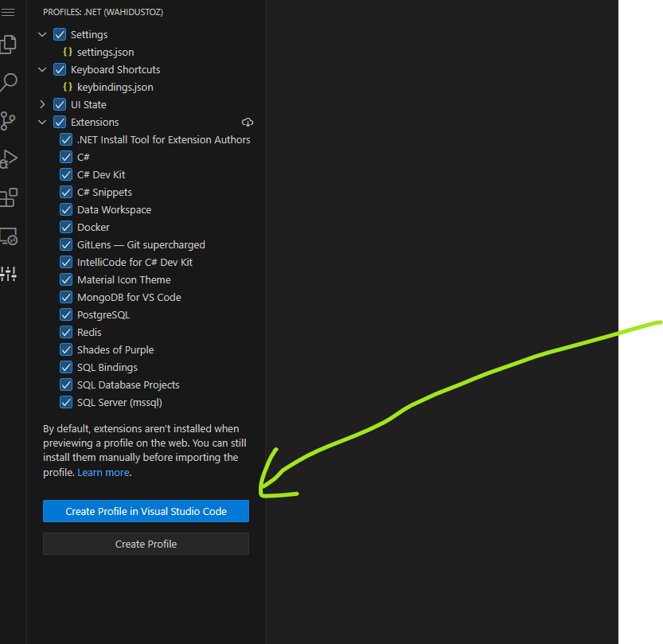The image size is (663, 644).
Task: Uncheck the Material Icon Theme checkbox
Action: click(x=66, y=280)
